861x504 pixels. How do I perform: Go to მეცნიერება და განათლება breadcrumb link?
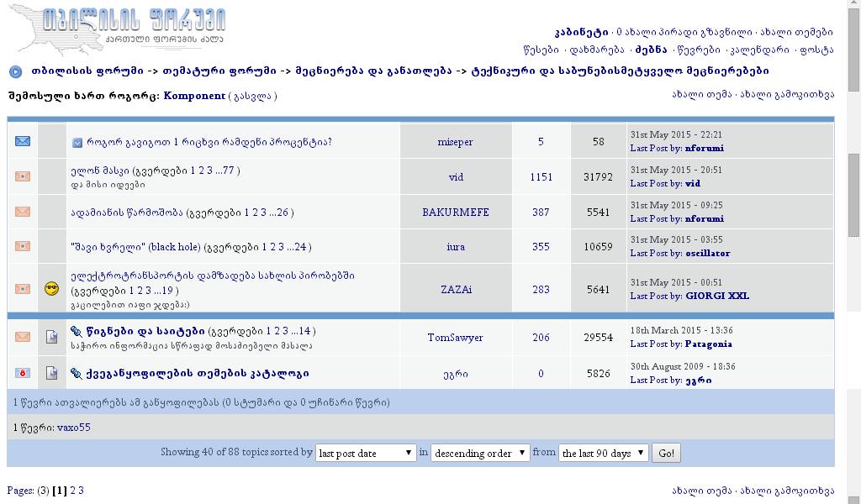[373, 71]
